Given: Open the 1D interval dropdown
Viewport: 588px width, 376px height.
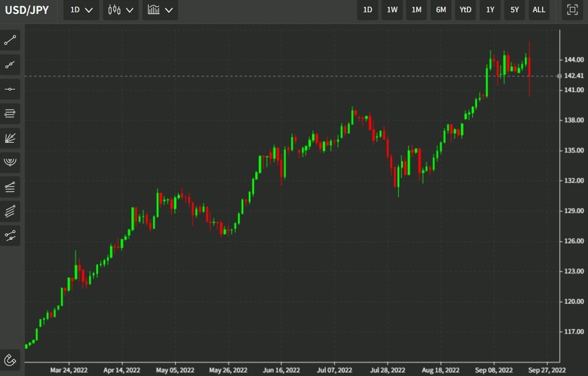Looking at the screenshot, I should 80,10.
